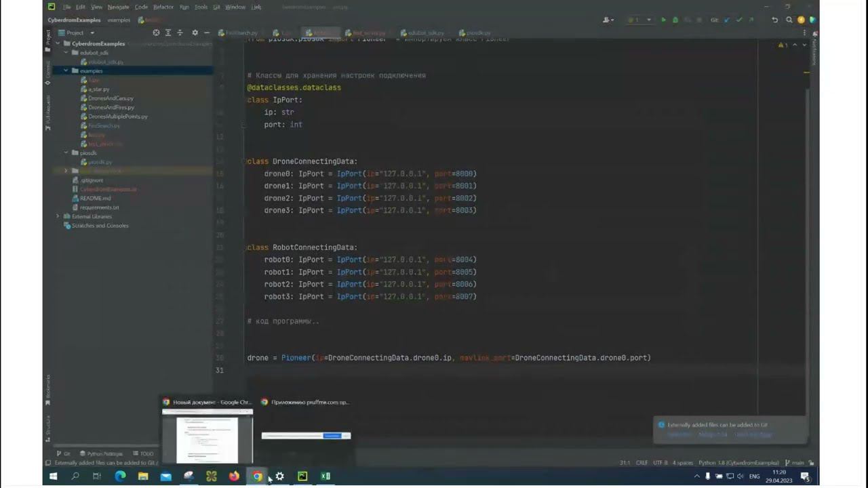Open Search Everywhere magnifier in PyCharm toolbar
The width and height of the screenshot is (868, 488).
(x=789, y=20)
